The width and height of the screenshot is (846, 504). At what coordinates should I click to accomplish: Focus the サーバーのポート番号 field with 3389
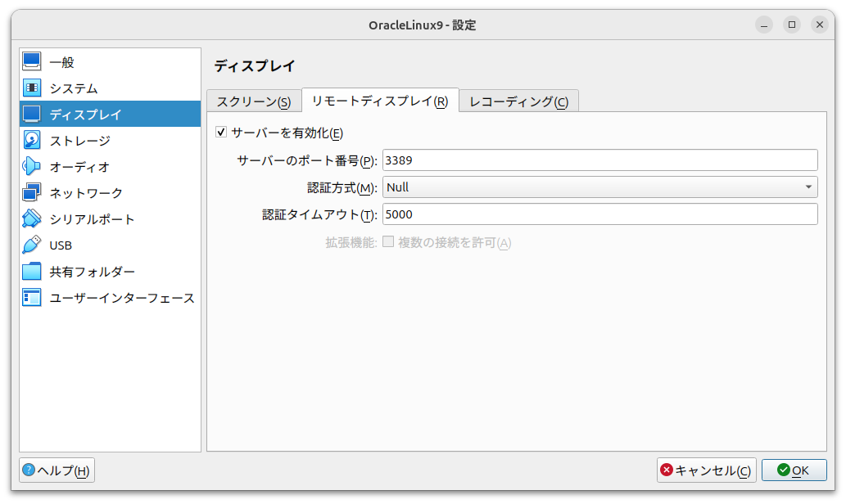click(600, 160)
